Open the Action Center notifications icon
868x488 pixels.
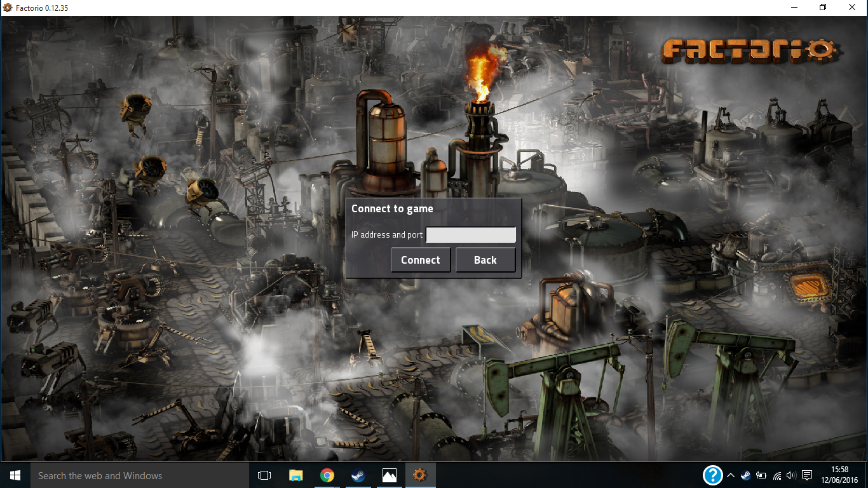tap(807, 475)
